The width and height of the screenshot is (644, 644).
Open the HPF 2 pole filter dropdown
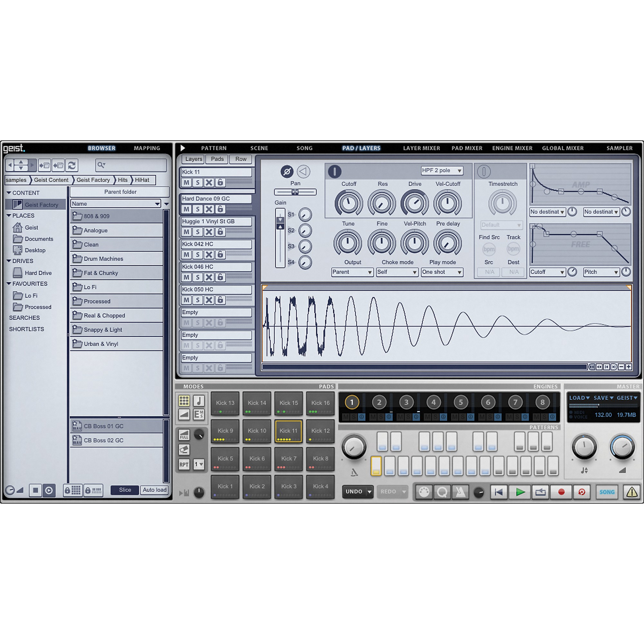point(442,171)
